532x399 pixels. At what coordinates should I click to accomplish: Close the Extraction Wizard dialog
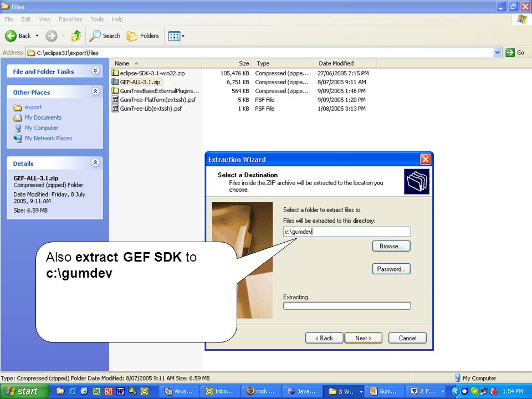pos(426,159)
